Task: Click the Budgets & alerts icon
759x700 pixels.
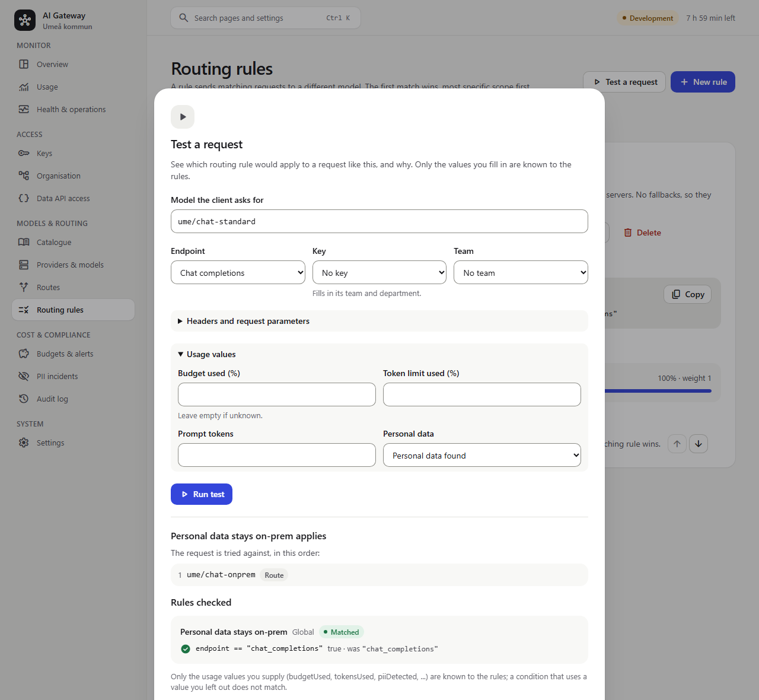Action: coord(24,354)
